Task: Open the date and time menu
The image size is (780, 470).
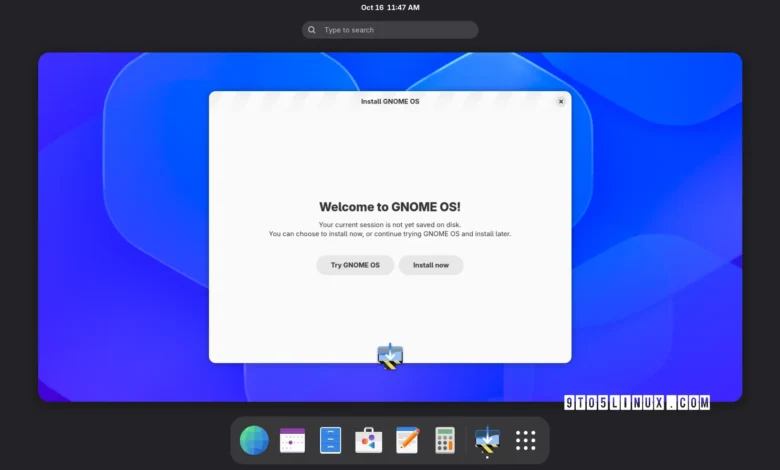Action: click(x=390, y=7)
